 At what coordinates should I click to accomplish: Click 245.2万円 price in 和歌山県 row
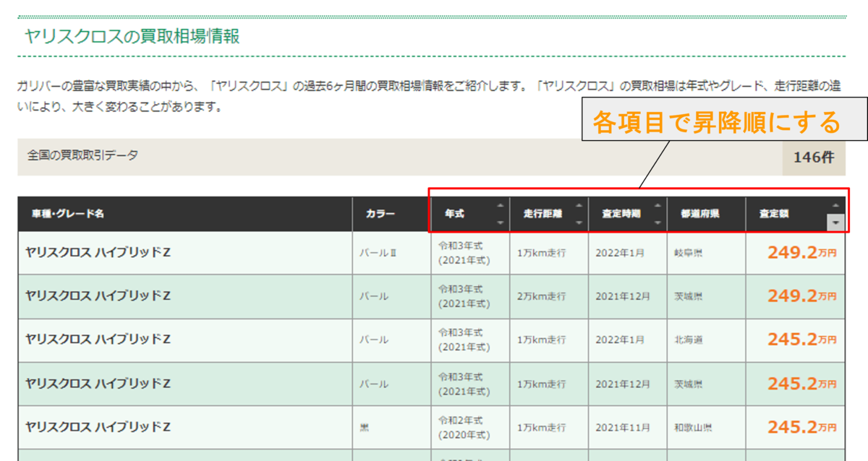[801, 428]
